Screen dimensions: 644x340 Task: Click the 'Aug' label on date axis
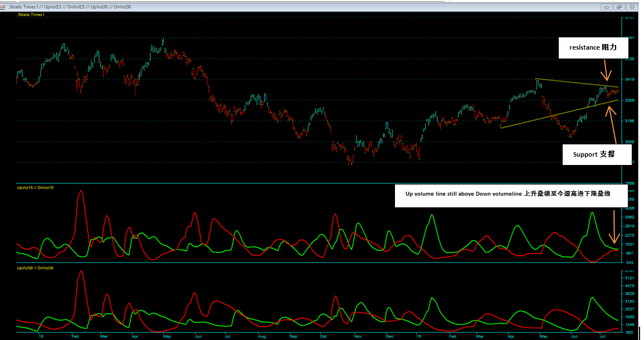click(262, 336)
